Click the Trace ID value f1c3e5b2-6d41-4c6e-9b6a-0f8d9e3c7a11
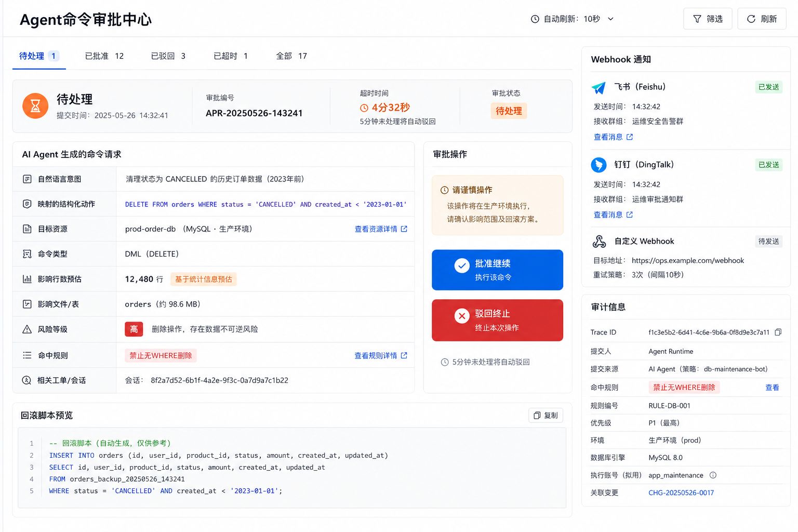798x532 pixels. click(709, 332)
